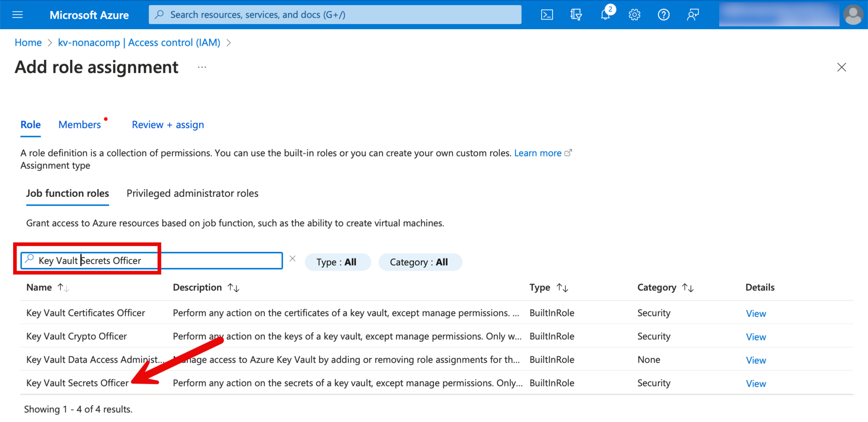868x422 pixels.
Task: Sort roles by Name column
Action: 39,288
